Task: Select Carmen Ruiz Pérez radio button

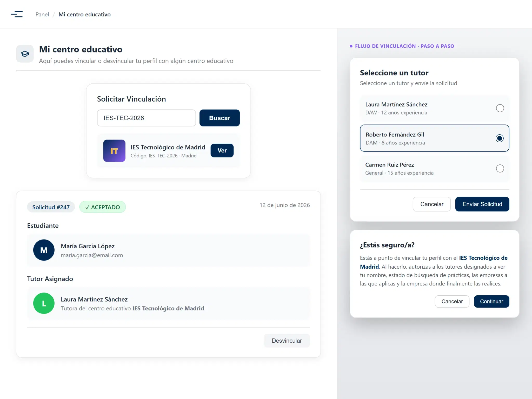Action: pyautogui.click(x=500, y=168)
